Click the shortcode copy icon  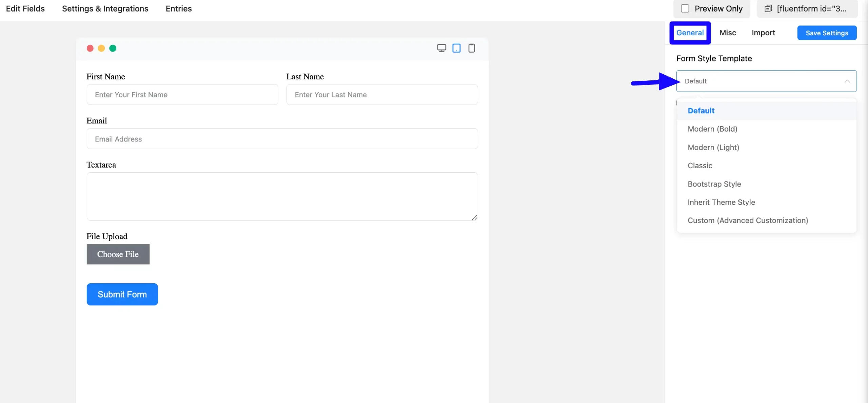coord(768,9)
